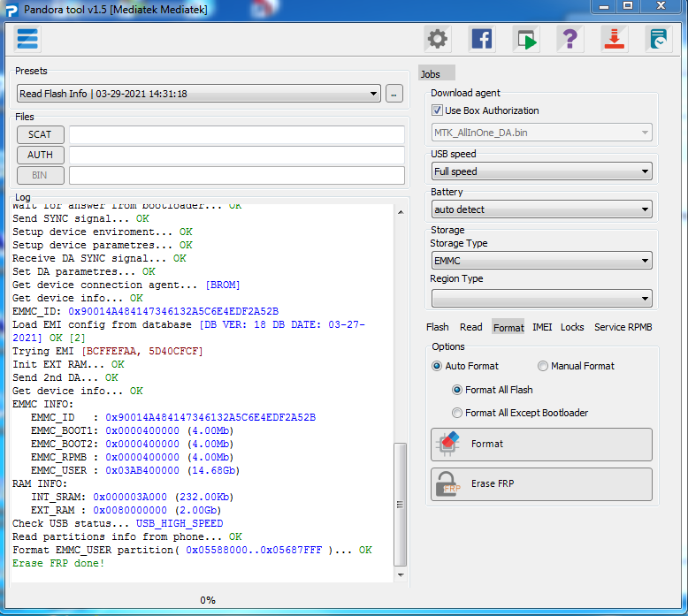
Task: Click the SCAT file path field
Action: click(x=236, y=134)
